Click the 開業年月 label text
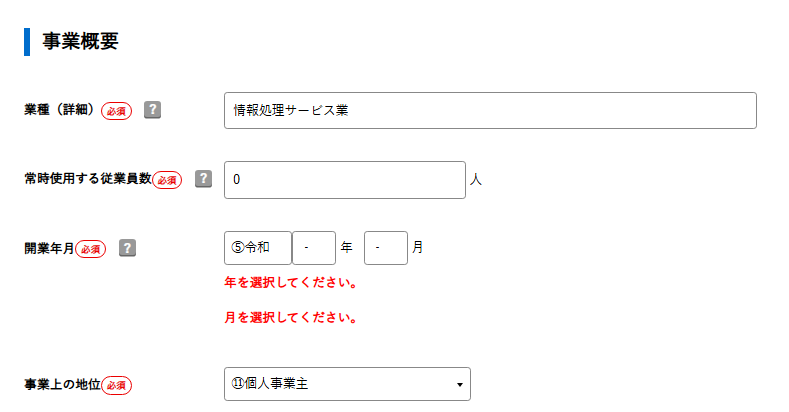The height and width of the screenshot is (412, 789). (49, 248)
